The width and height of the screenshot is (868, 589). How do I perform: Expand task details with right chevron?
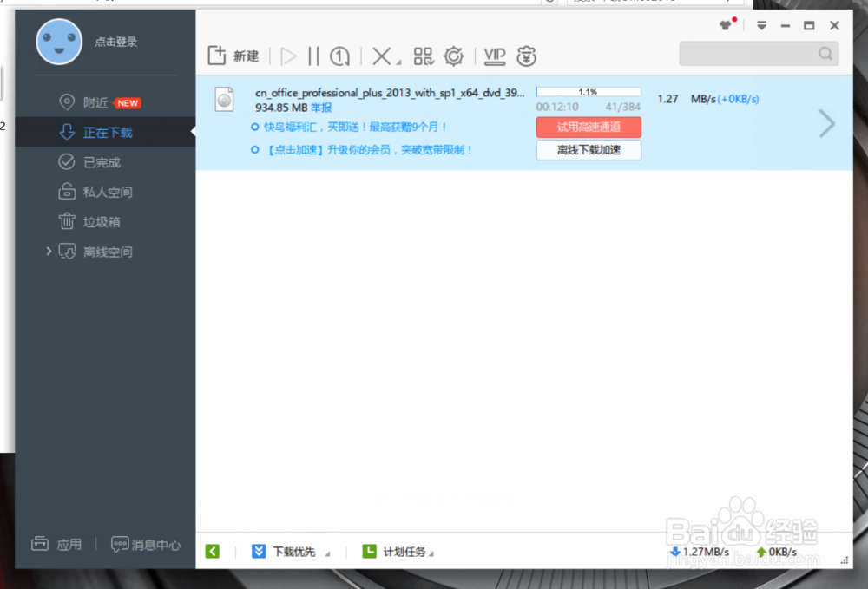pos(827,123)
